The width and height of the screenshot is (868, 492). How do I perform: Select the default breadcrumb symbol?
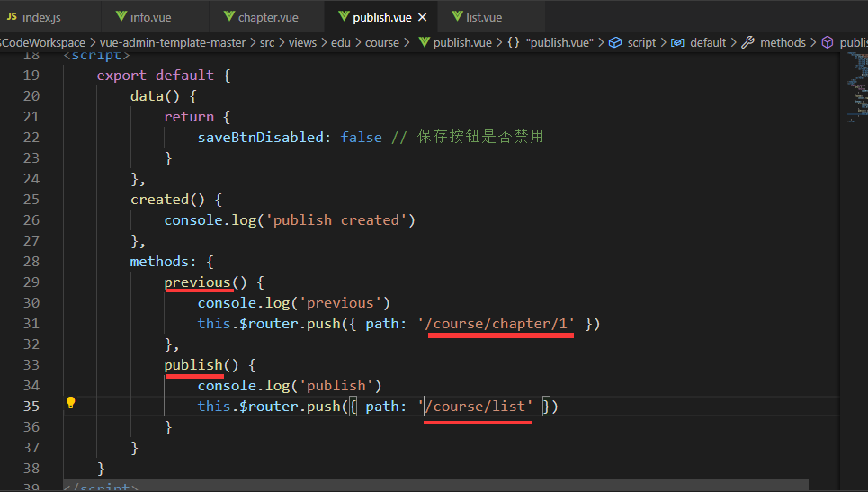coord(708,42)
